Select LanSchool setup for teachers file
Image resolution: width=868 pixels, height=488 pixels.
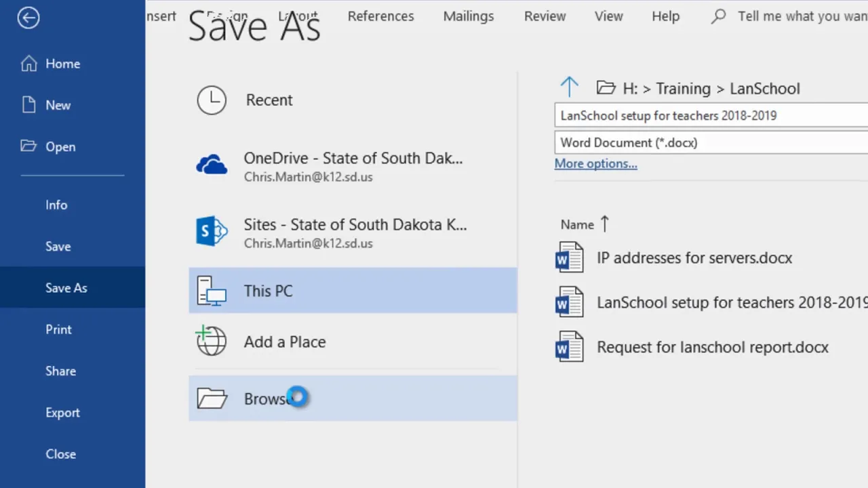click(x=732, y=302)
